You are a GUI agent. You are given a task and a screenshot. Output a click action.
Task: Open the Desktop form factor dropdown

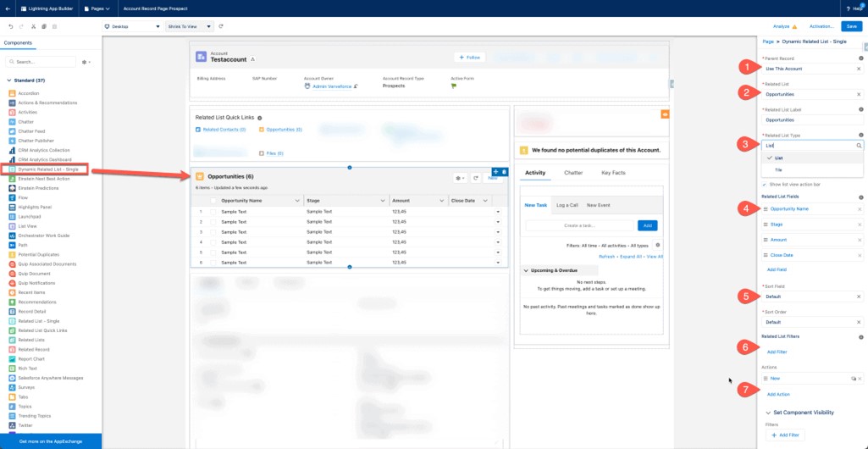tap(132, 26)
